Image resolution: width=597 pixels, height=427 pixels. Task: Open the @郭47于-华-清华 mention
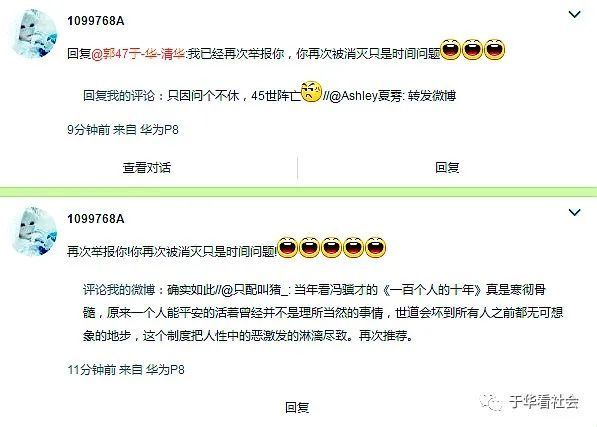coord(138,54)
